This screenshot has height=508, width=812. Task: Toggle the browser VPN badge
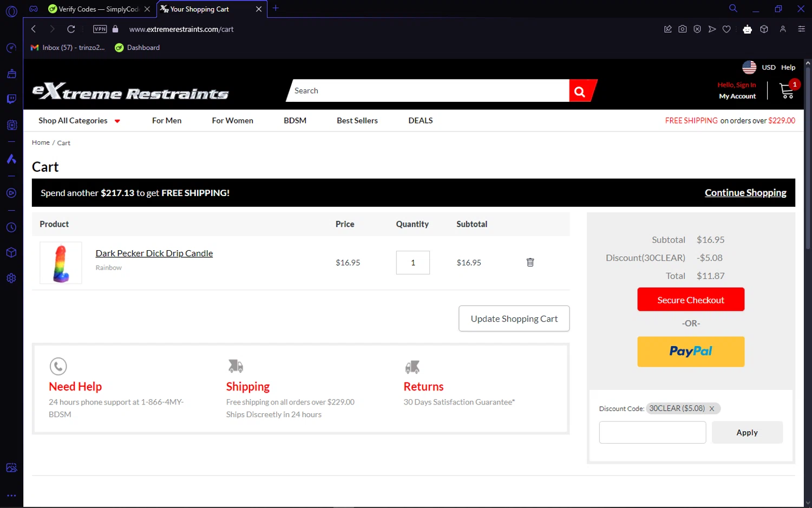[100, 29]
